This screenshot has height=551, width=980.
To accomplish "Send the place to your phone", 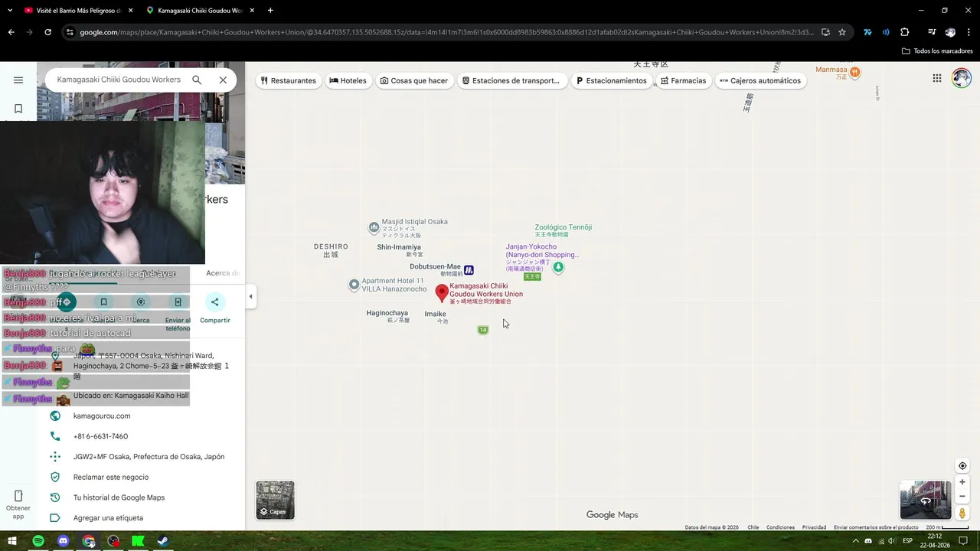I will [x=178, y=302].
